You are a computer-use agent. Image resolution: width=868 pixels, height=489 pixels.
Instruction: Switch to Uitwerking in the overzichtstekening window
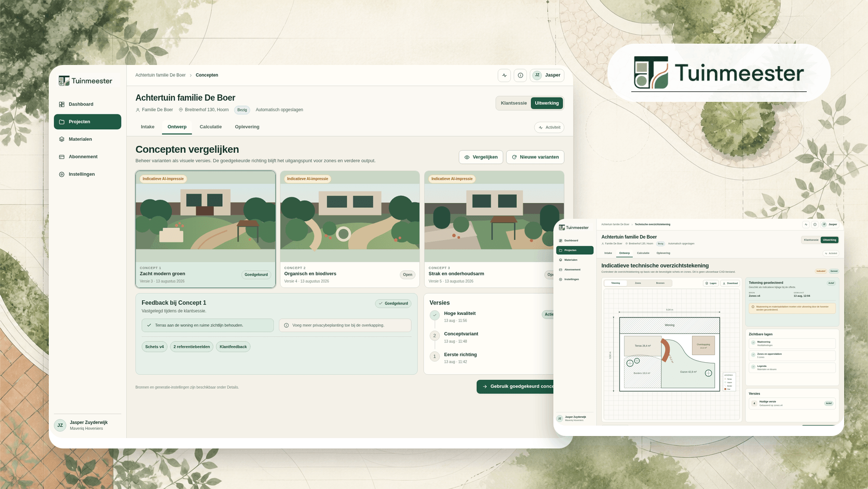[x=830, y=240]
